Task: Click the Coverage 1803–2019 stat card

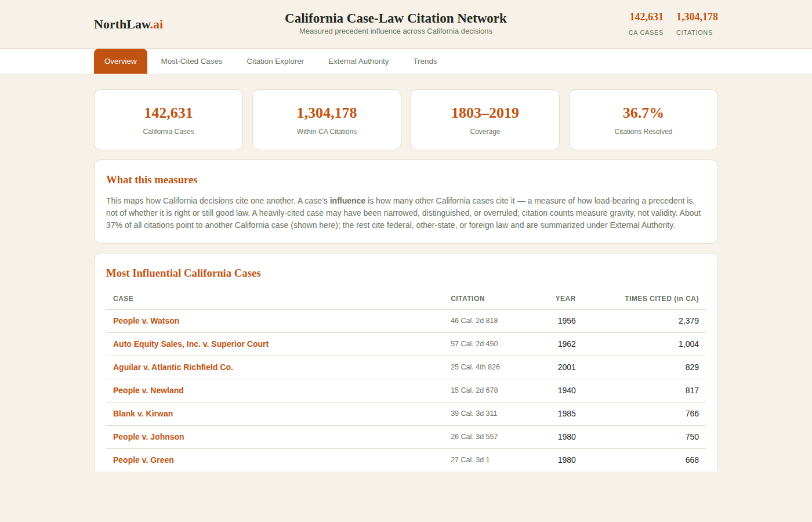Action: pos(485,120)
